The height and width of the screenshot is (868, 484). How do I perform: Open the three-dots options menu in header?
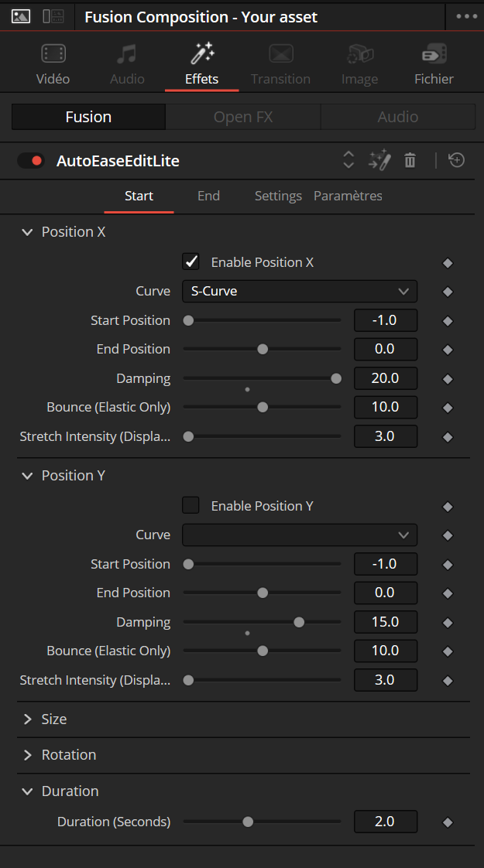coord(466,16)
